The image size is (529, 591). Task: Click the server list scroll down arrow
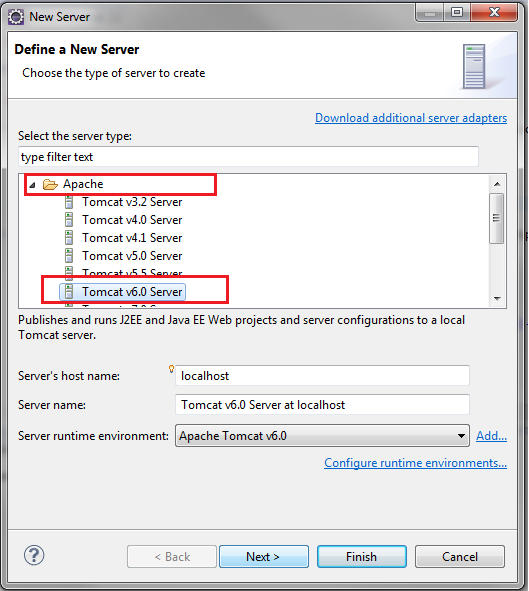pos(497,299)
